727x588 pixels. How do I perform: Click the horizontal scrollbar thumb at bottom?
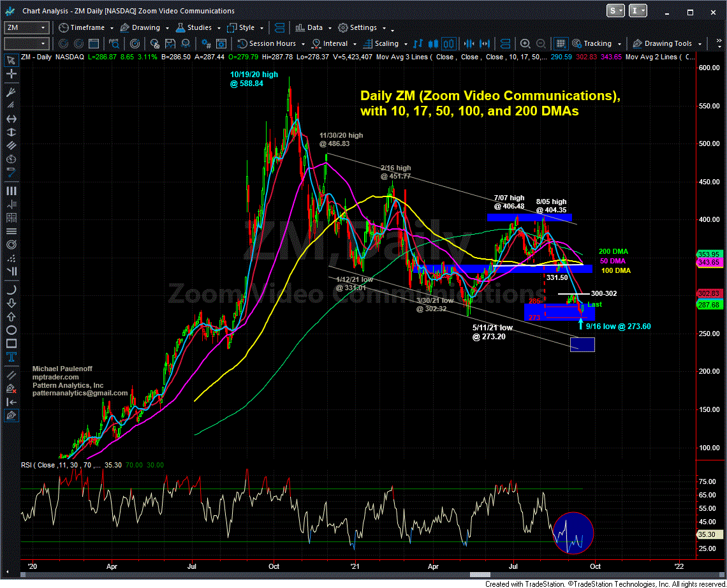pos(481,575)
